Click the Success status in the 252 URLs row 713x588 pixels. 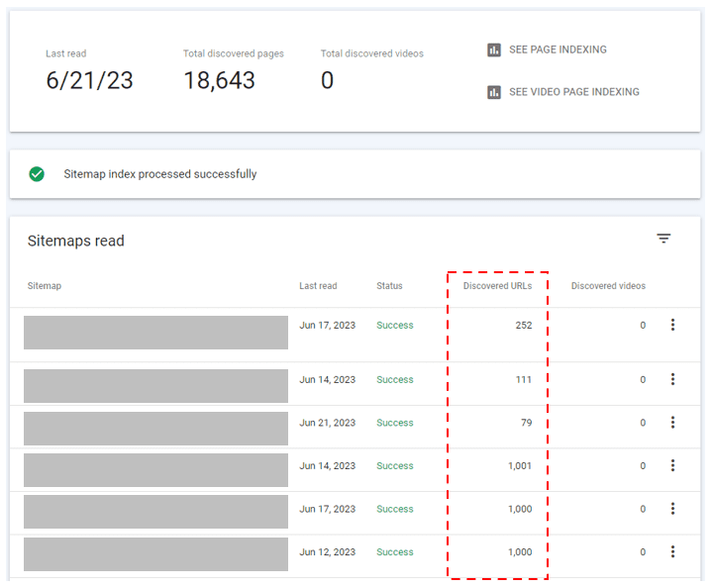(395, 325)
